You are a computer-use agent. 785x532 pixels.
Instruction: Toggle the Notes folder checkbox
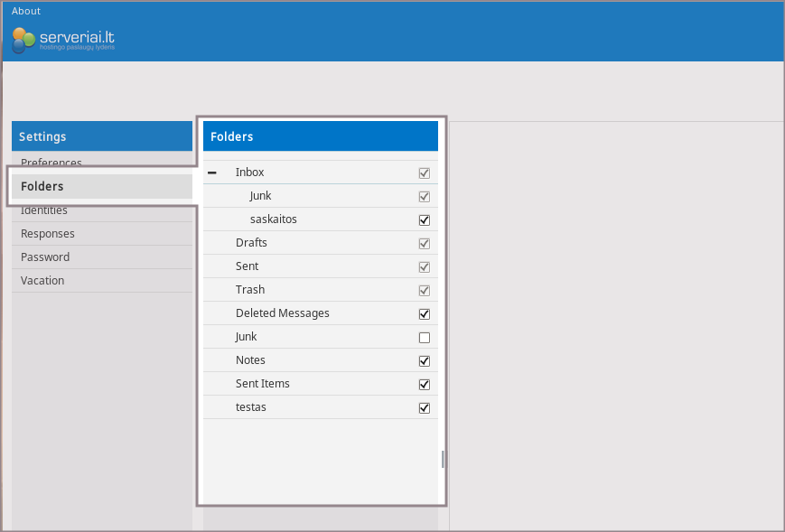coord(424,361)
